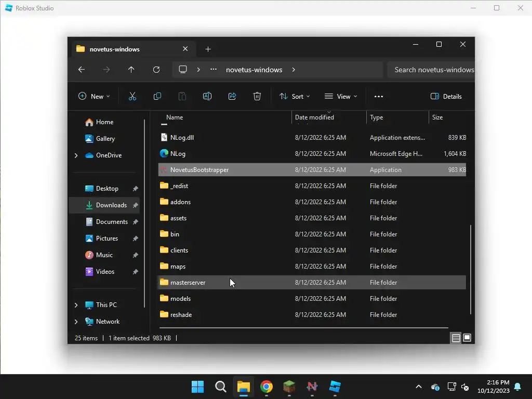Open Documents quick access item

tap(112, 221)
